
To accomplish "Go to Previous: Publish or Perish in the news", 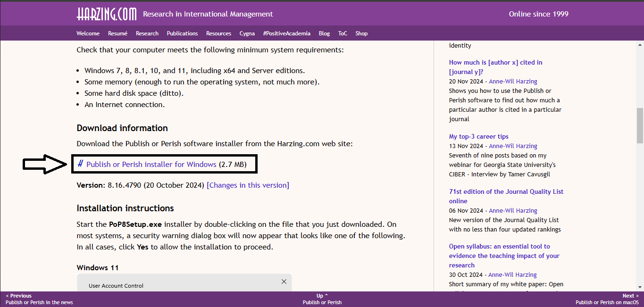I will tap(39, 299).
